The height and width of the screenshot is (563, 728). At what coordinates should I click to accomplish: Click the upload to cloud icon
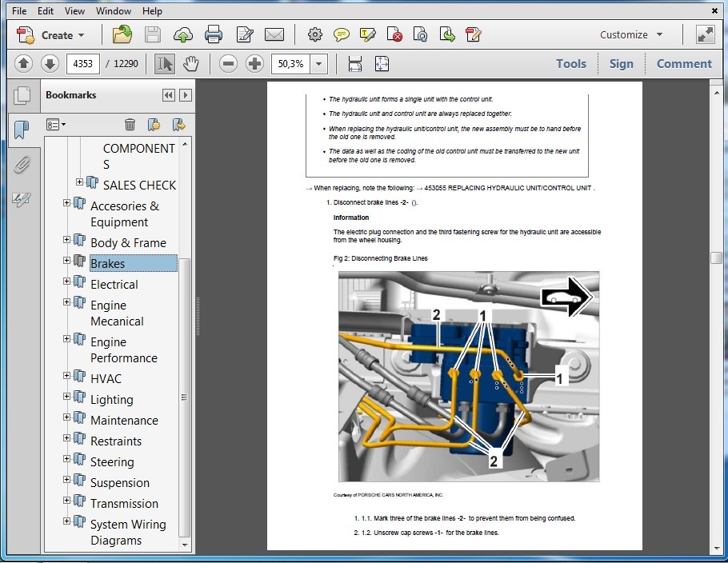click(x=183, y=35)
